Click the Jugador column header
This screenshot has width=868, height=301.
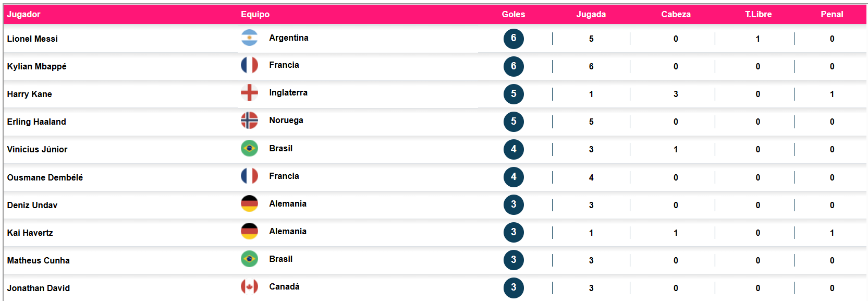click(23, 15)
